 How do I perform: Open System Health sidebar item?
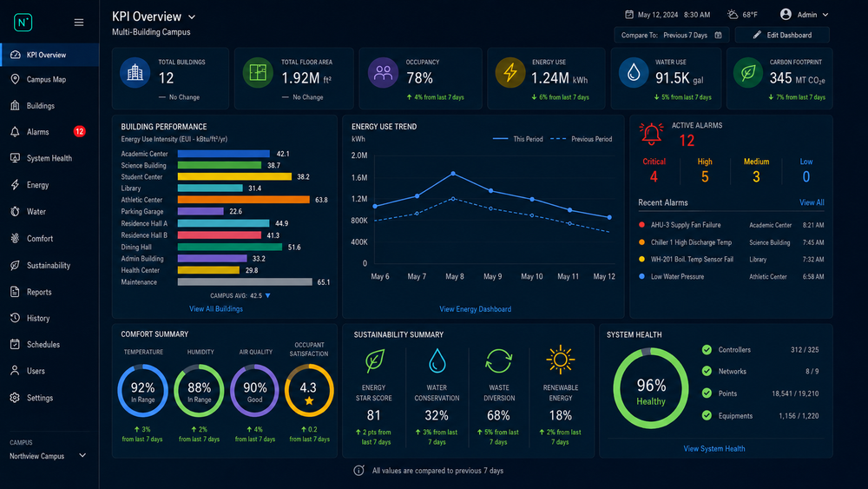[x=49, y=158]
